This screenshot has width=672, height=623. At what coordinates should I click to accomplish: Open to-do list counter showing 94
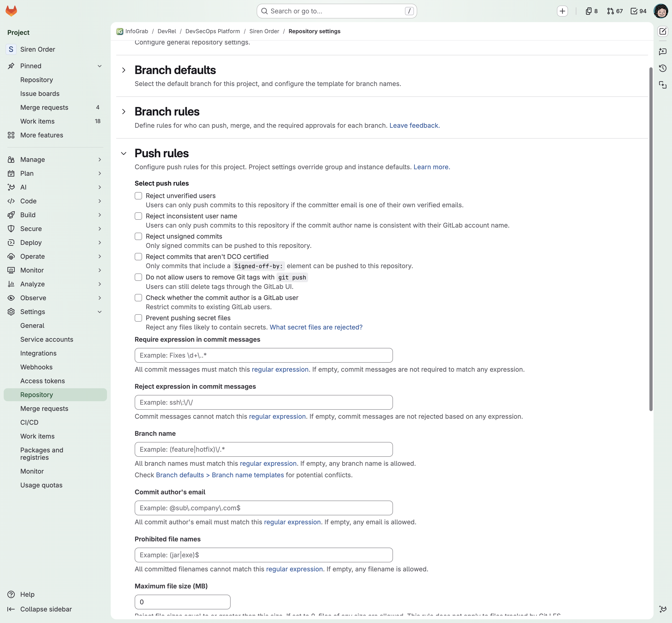pyautogui.click(x=639, y=11)
